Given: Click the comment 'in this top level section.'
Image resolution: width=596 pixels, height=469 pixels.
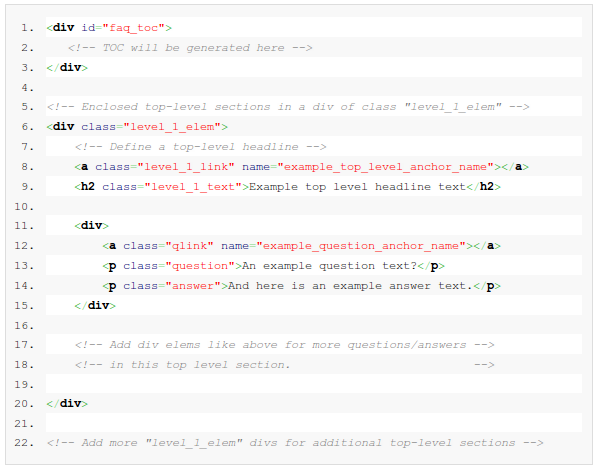Looking at the screenshot, I should pos(284,365).
